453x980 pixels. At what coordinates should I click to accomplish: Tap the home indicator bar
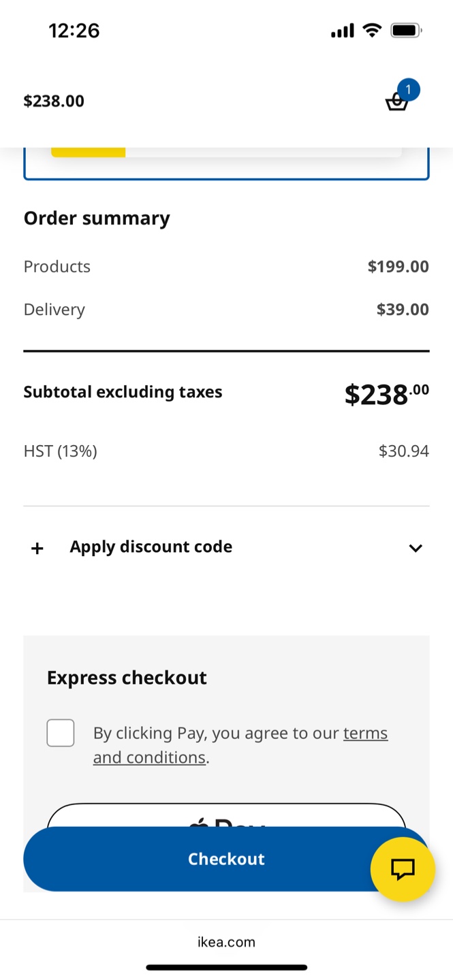tap(226, 967)
